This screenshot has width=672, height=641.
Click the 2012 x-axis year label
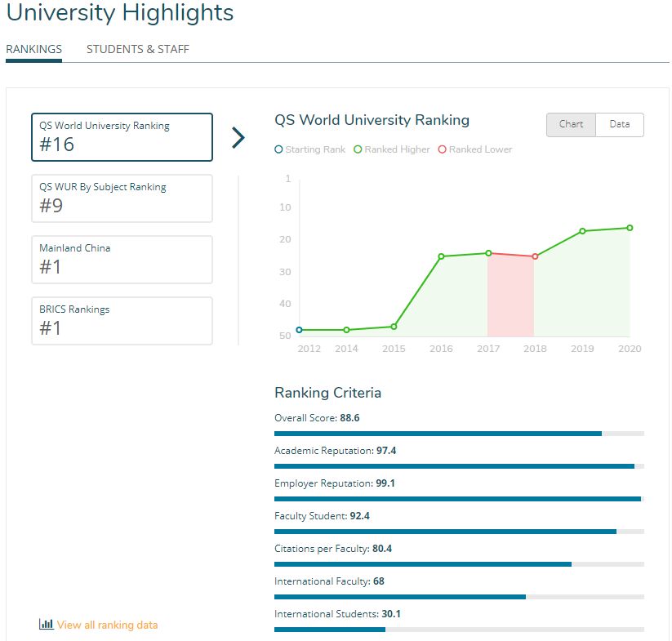pos(309,349)
